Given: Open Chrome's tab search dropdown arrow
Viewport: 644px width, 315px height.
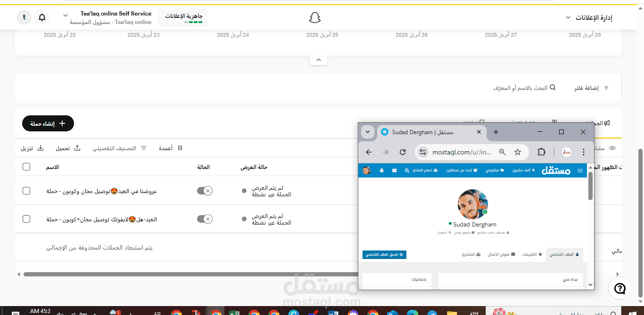Looking at the screenshot, I should (x=368, y=132).
